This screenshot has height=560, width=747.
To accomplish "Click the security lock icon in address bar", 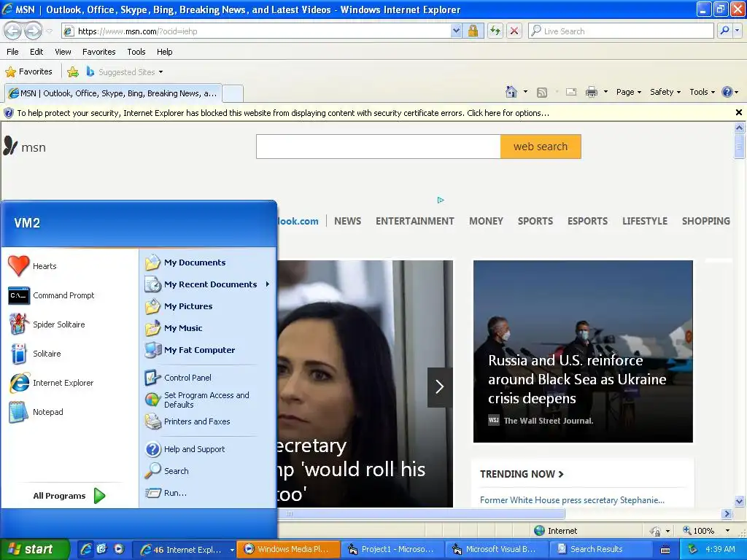I will click(473, 31).
